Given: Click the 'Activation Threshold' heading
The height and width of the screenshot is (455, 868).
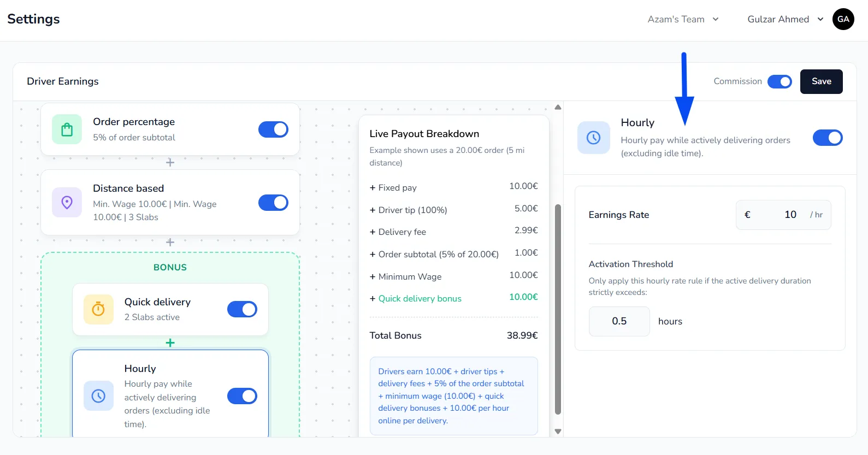Looking at the screenshot, I should pyautogui.click(x=630, y=264).
